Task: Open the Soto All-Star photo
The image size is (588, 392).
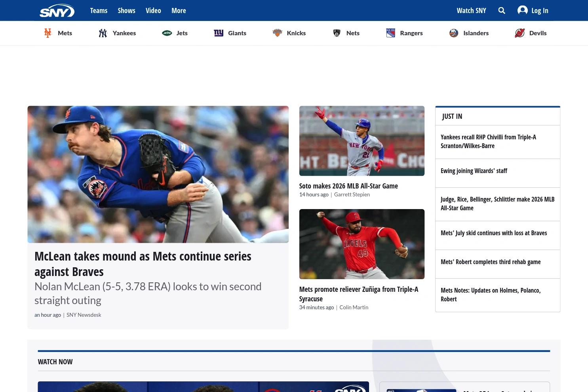Action: click(362, 141)
